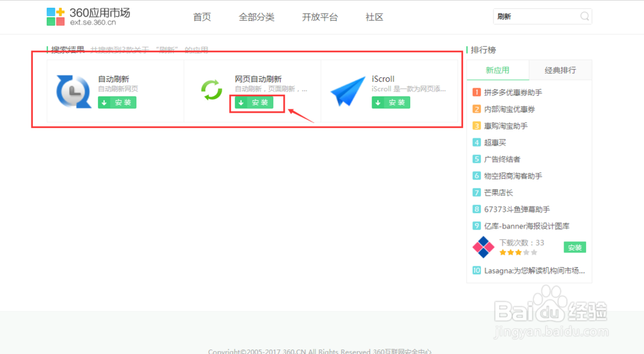Open rank 6 物空招商淘客助手
This screenshot has width=644, height=354.
click(513, 176)
